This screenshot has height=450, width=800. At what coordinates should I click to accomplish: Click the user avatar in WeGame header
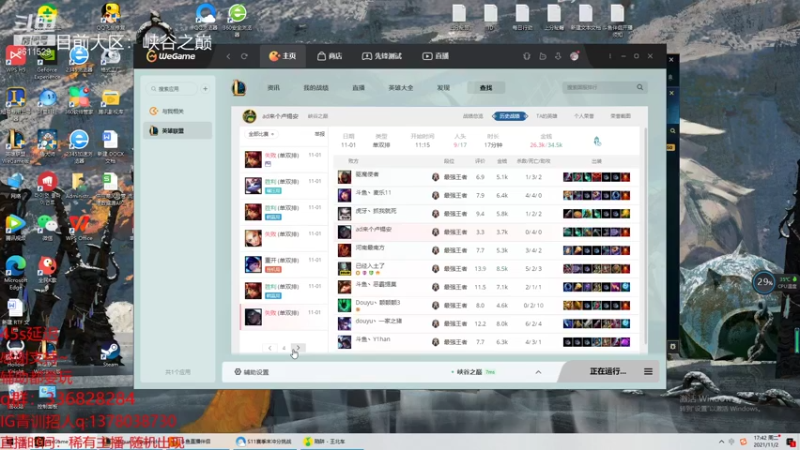(574, 56)
